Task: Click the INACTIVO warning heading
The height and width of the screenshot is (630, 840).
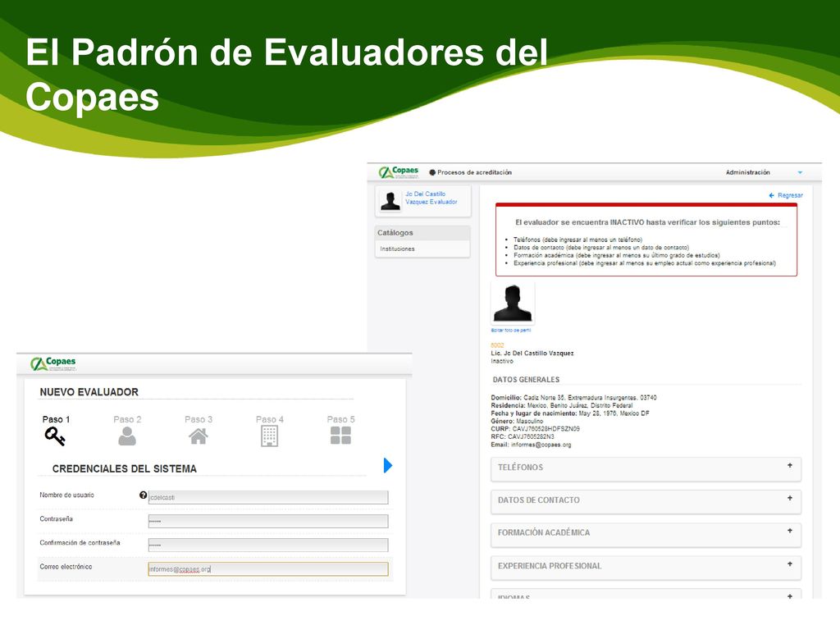Action: click(647, 222)
